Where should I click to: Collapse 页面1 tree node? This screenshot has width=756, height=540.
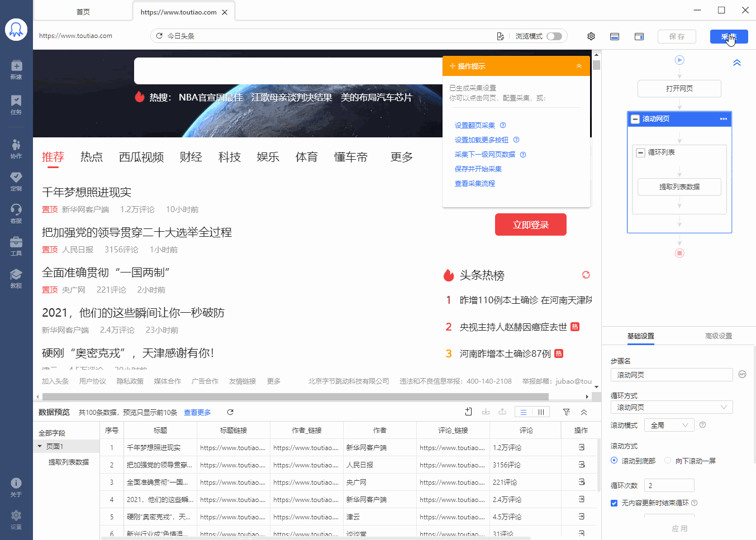[40, 446]
